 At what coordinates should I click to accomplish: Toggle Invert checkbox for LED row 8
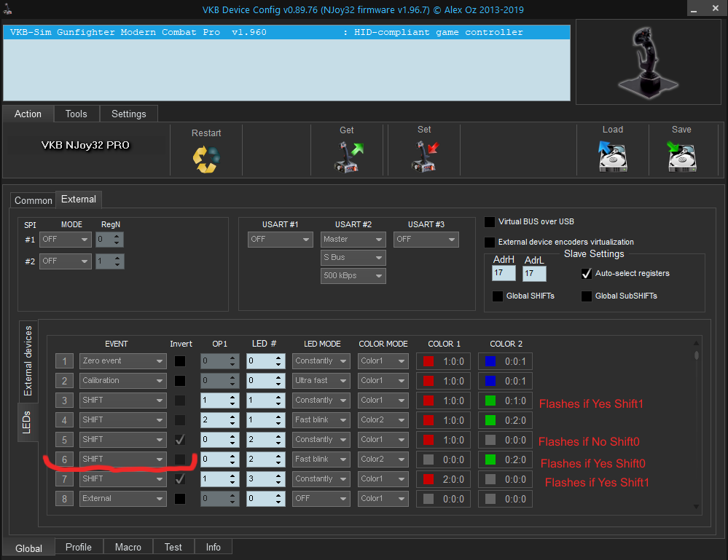click(180, 499)
